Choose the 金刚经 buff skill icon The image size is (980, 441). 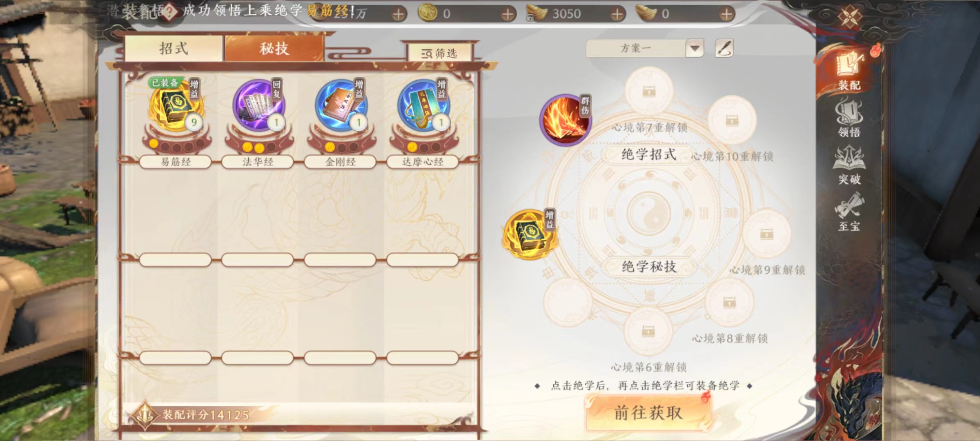tap(341, 105)
